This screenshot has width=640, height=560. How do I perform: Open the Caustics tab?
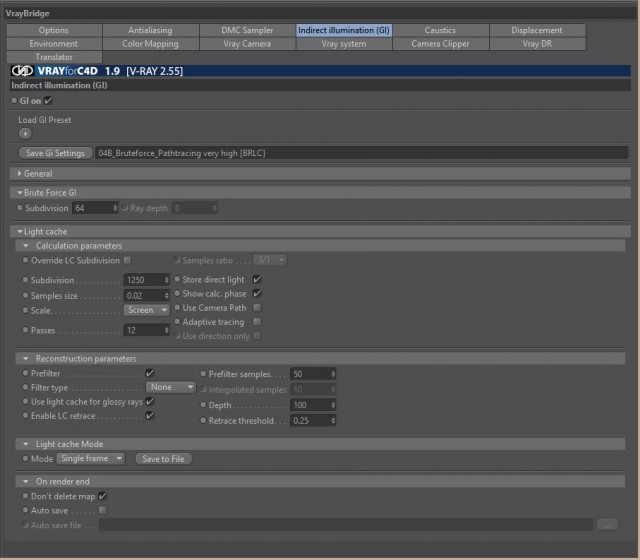click(440, 30)
